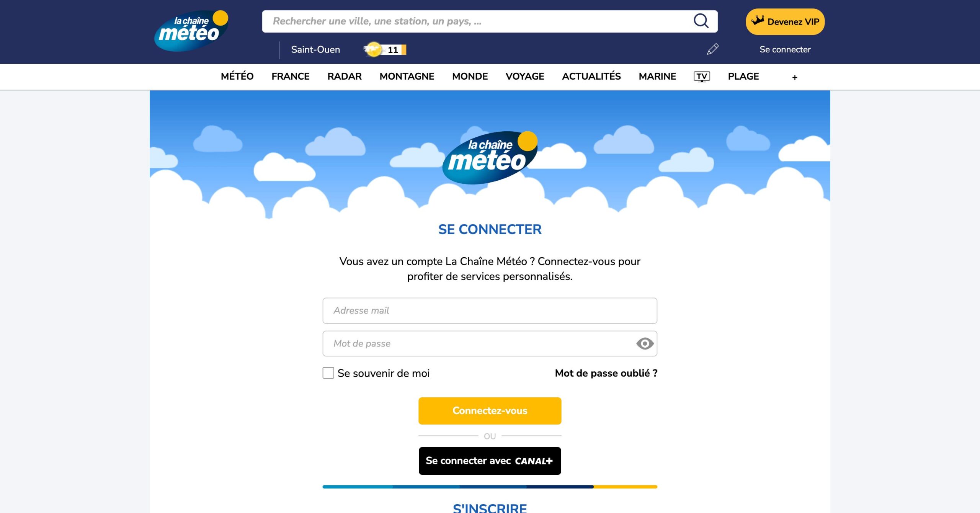
Task: Click the crown icon on Devenez VIP
Action: (x=758, y=20)
